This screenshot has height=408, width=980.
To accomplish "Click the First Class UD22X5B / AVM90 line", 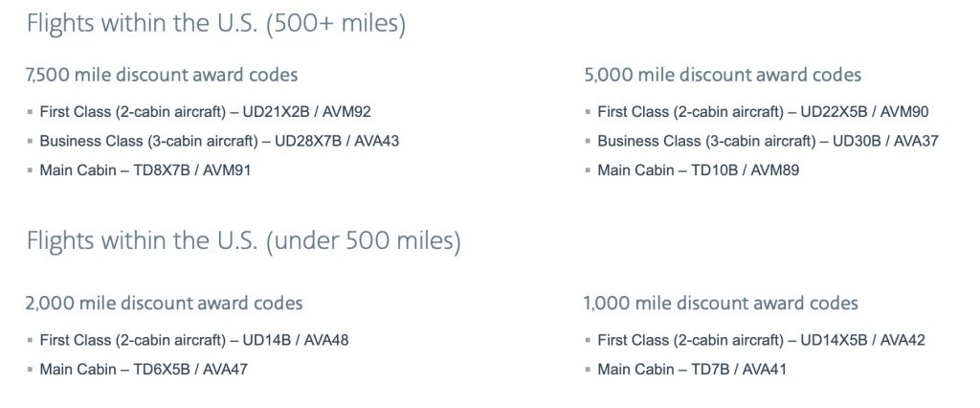I will coord(763,112).
